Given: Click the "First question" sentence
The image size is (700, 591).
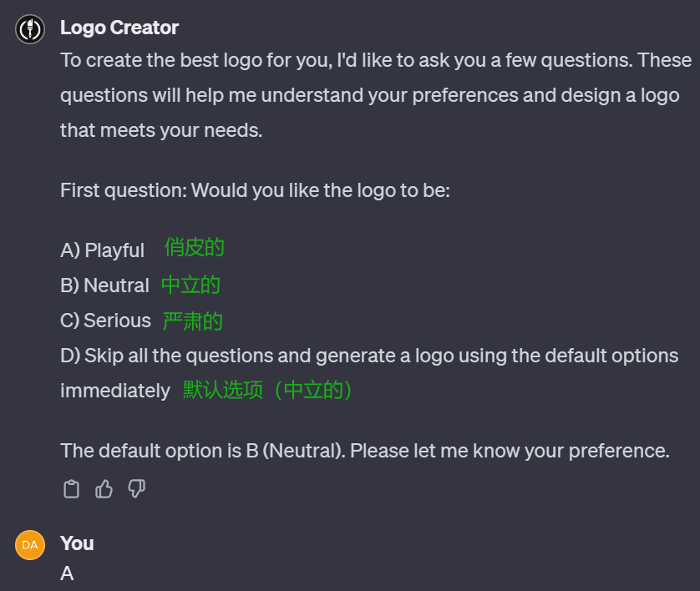Looking at the screenshot, I should 255,190.
